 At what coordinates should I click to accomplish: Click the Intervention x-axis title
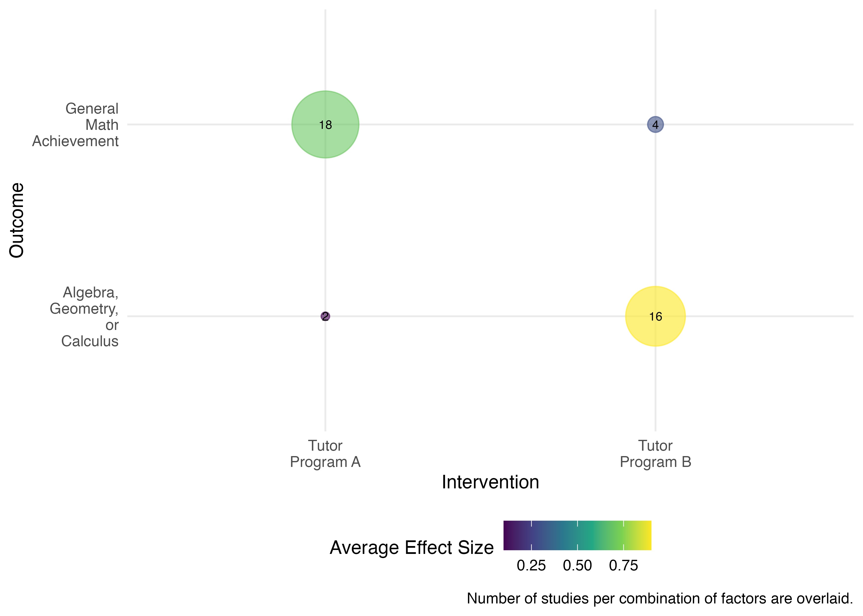pyautogui.click(x=490, y=482)
